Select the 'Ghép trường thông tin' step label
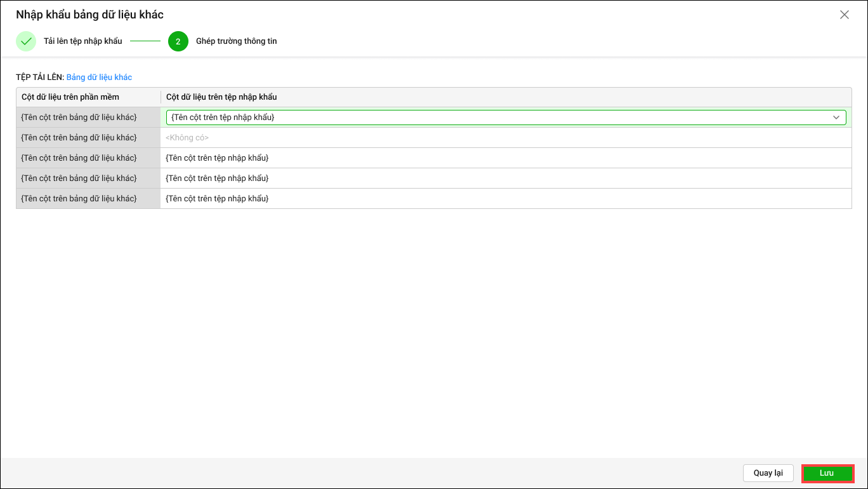 click(x=236, y=41)
